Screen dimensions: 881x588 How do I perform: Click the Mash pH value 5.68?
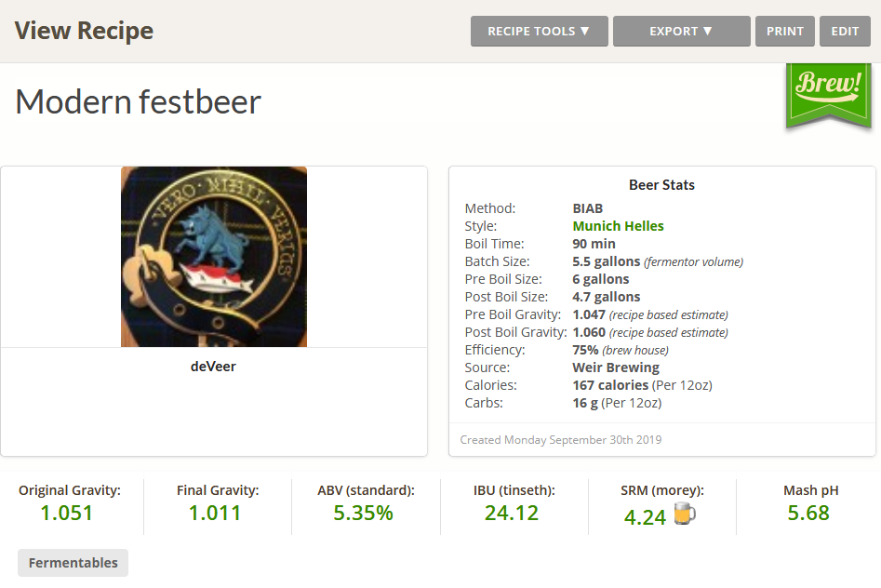click(x=808, y=513)
